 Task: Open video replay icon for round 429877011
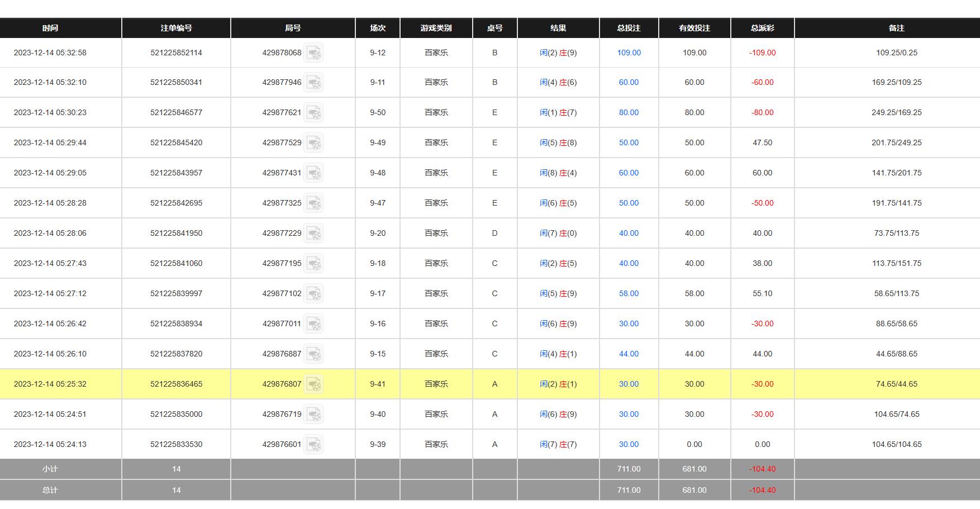point(313,324)
